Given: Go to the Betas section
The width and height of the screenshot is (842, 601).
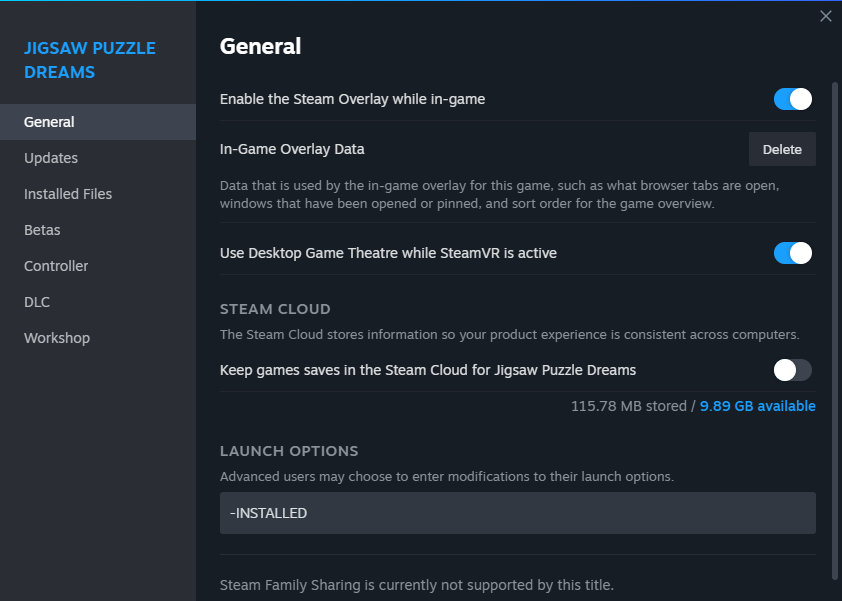Looking at the screenshot, I should (x=42, y=230).
